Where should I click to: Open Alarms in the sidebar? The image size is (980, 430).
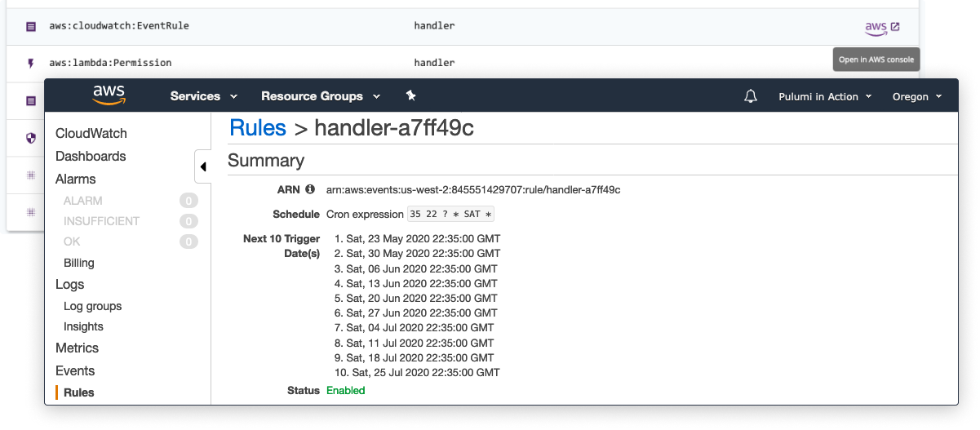tap(76, 179)
